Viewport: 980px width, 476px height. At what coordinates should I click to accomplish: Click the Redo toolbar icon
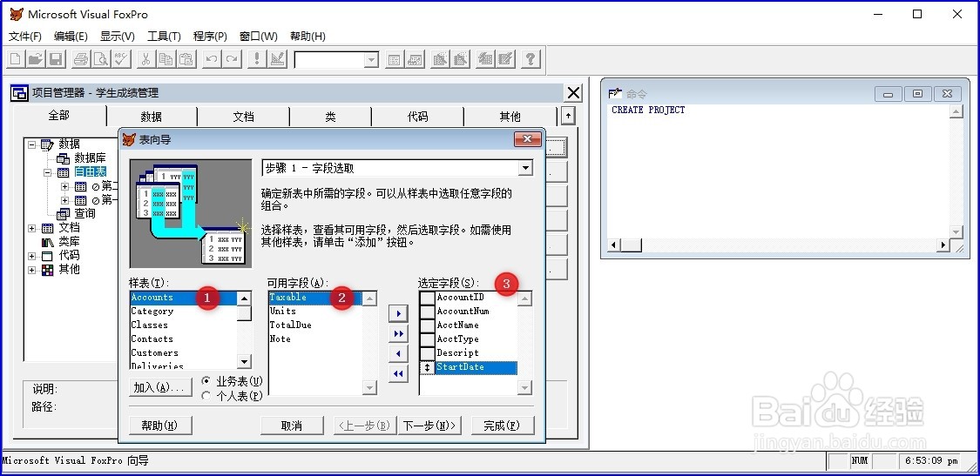pyautogui.click(x=231, y=59)
